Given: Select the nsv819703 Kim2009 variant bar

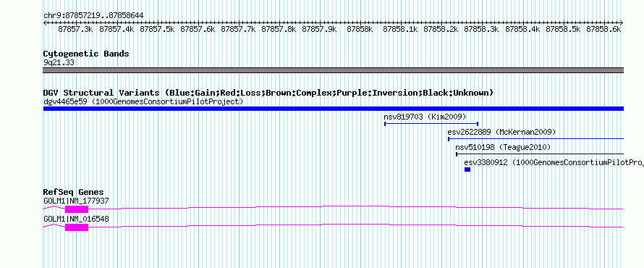Looking at the screenshot, I should [431, 124].
